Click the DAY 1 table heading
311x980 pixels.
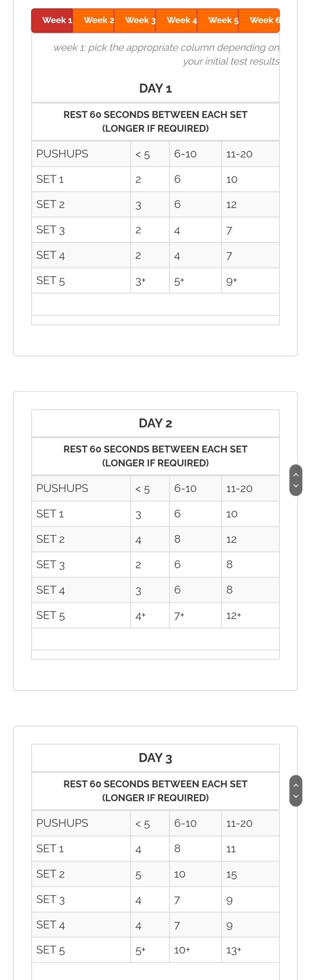click(x=155, y=88)
